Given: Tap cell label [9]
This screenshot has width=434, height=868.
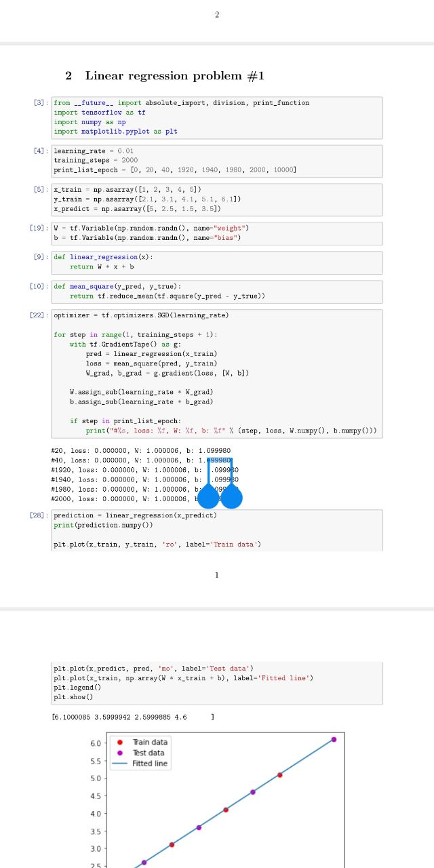Looking at the screenshot, I should [x=41, y=257].
